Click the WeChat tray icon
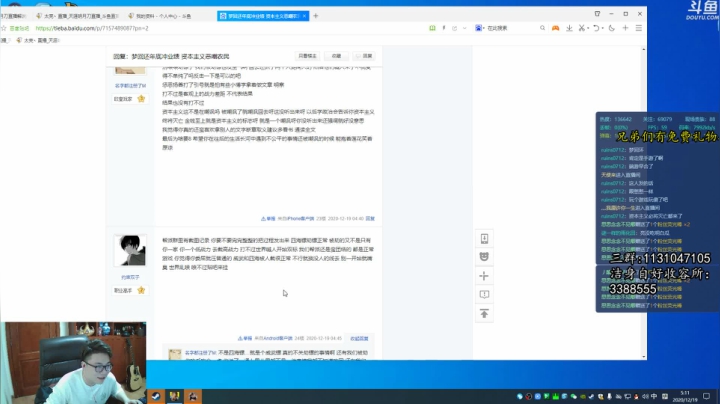720x404 pixels. [574, 396]
